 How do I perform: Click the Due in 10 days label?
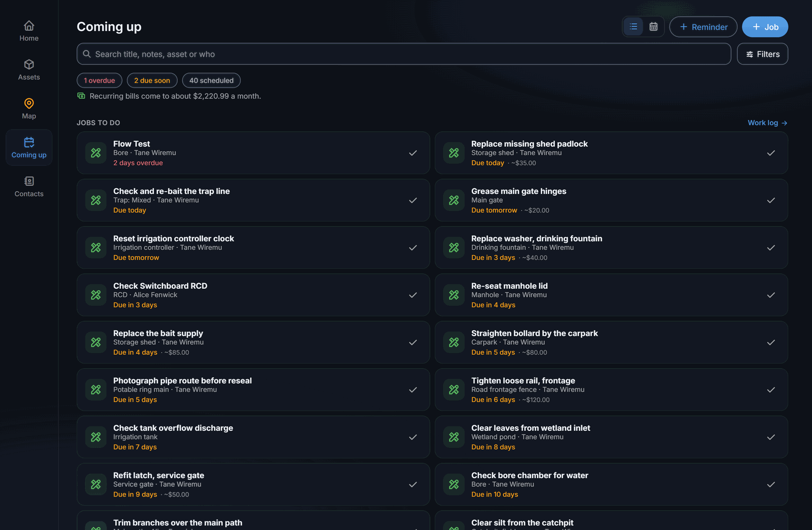click(494, 494)
